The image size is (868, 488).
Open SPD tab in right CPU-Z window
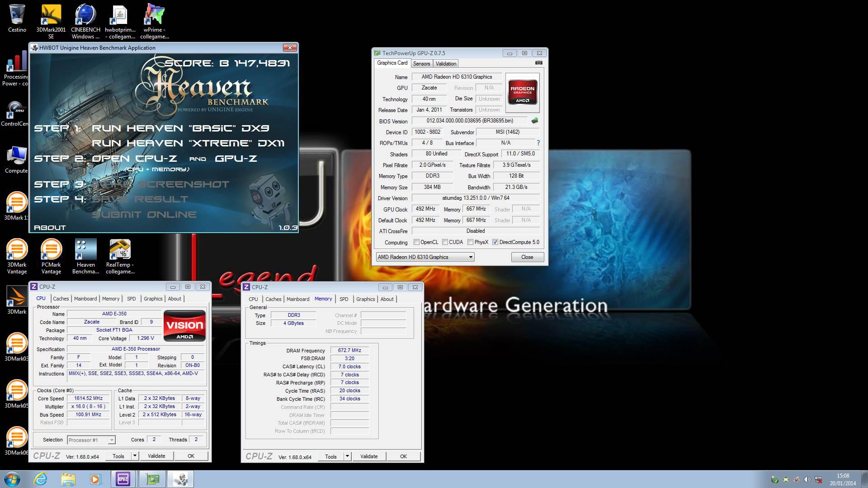pyautogui.click(x=344, y=299)
